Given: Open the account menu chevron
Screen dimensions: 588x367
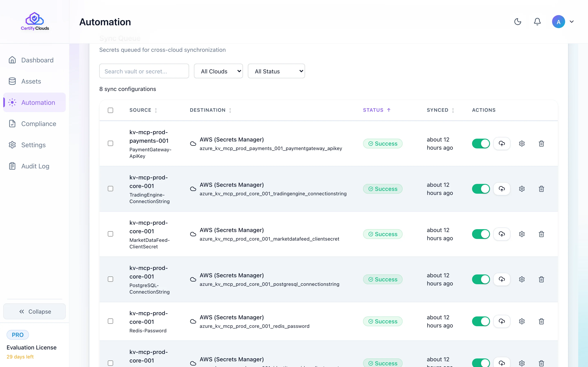Looking at the screenshot, I should [571, 22].
